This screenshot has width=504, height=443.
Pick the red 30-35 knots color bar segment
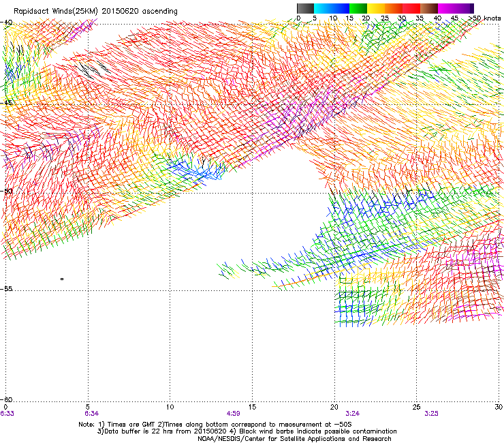(x=411, y=8)
